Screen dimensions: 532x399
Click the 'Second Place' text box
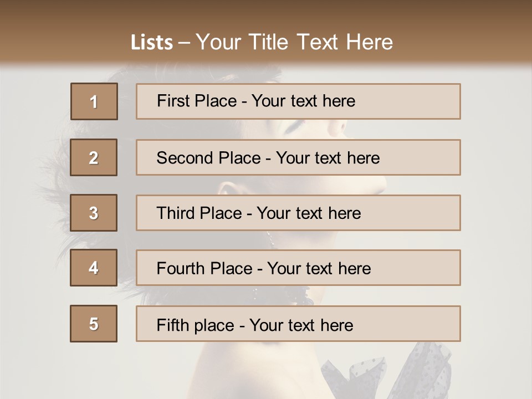click(298, 157)
